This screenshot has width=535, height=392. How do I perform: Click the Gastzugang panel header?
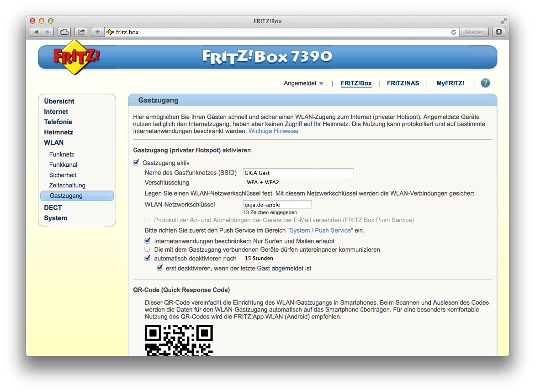pyautogui.click(x=313, y=101)
